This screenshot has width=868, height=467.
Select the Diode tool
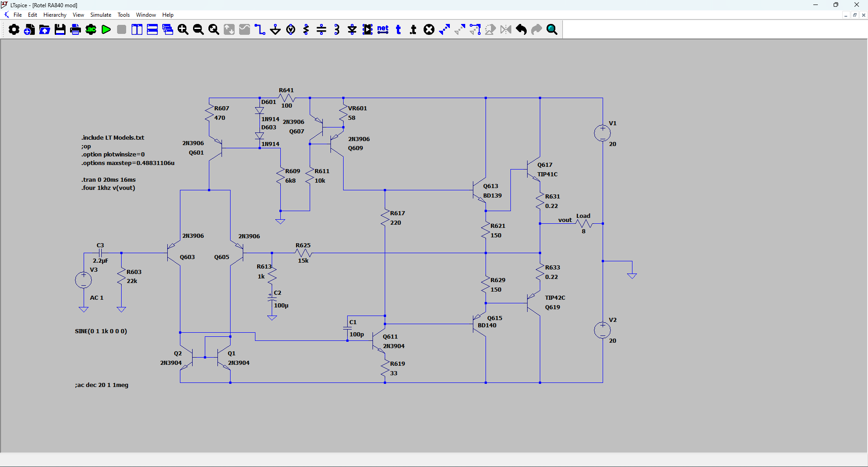click(x=352, y=30)
